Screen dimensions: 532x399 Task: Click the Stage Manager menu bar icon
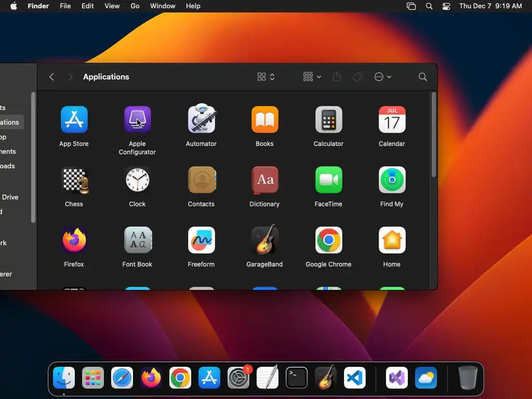(411, 6)
